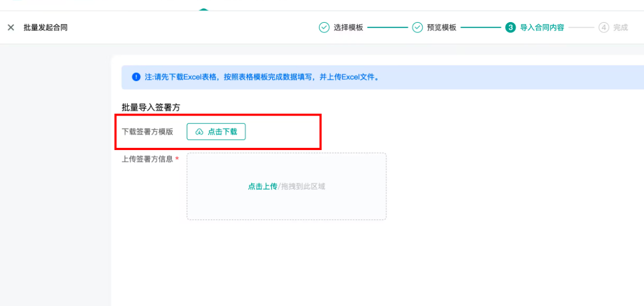This screenshot has width=644, height=306.
Task: Click step 3 circle for 导入合同内容
Action: pos(510,28)
